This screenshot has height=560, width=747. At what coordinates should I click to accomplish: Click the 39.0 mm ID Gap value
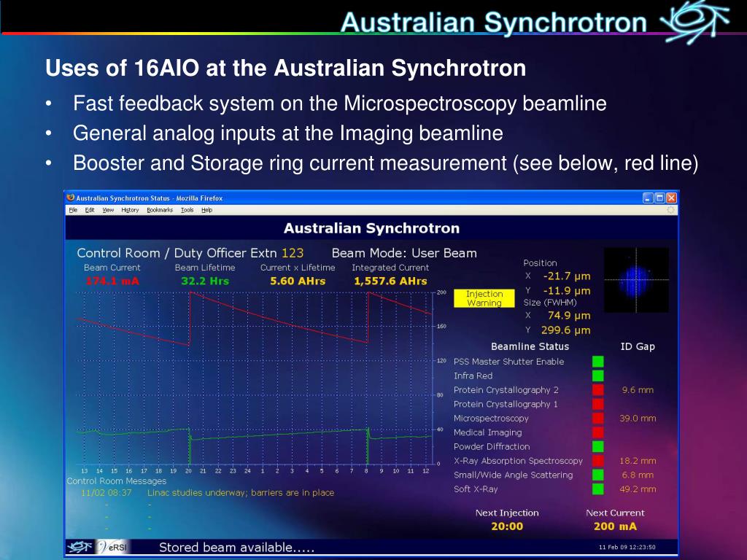click(638, 418)
